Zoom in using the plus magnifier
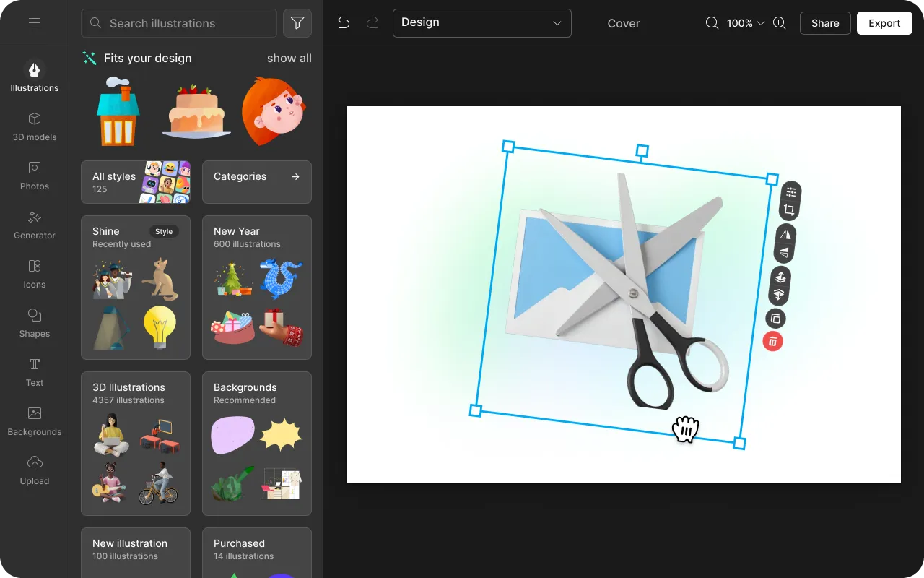This screenshot has height=578, width=924. [779, 22]
